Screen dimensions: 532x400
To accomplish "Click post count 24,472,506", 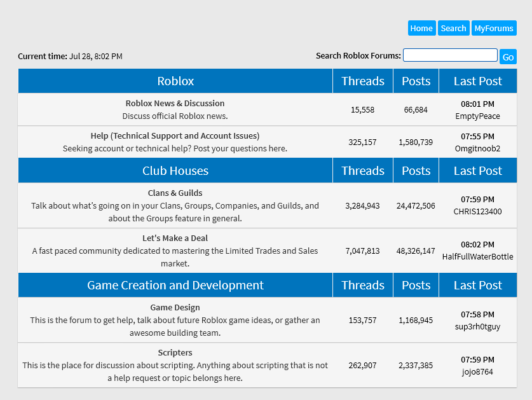I will [416, 206].
